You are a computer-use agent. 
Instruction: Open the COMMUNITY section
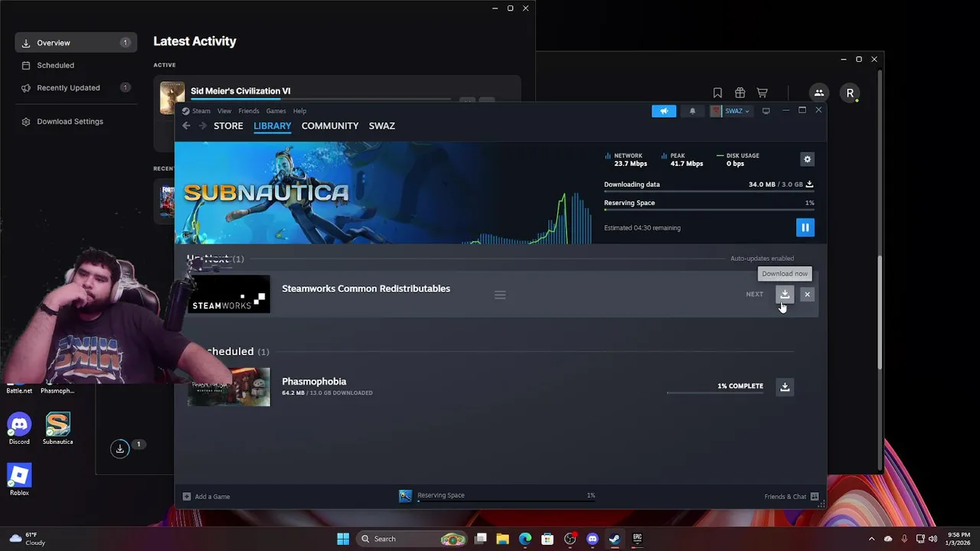330,126
